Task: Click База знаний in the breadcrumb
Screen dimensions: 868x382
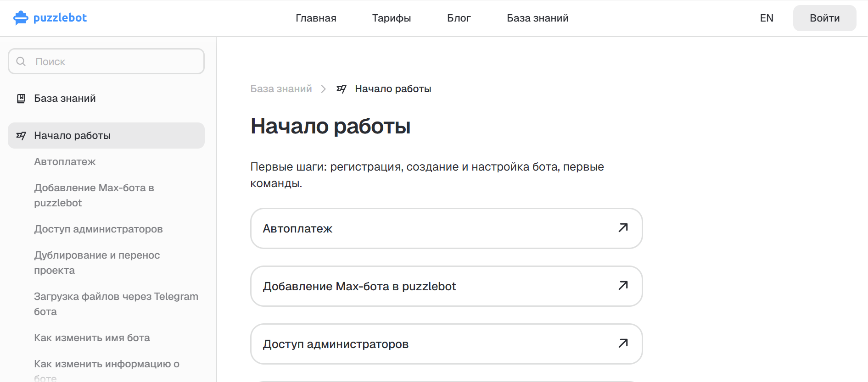Action: [281, 89]
